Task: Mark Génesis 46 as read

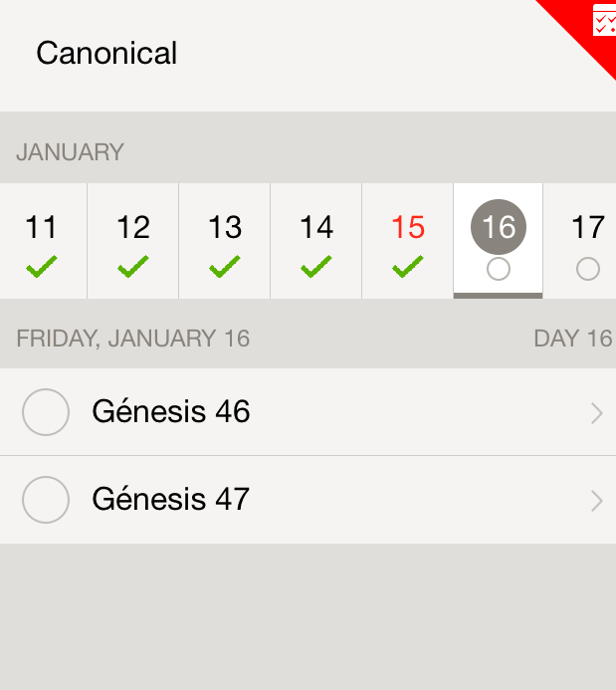Action: 46,412
